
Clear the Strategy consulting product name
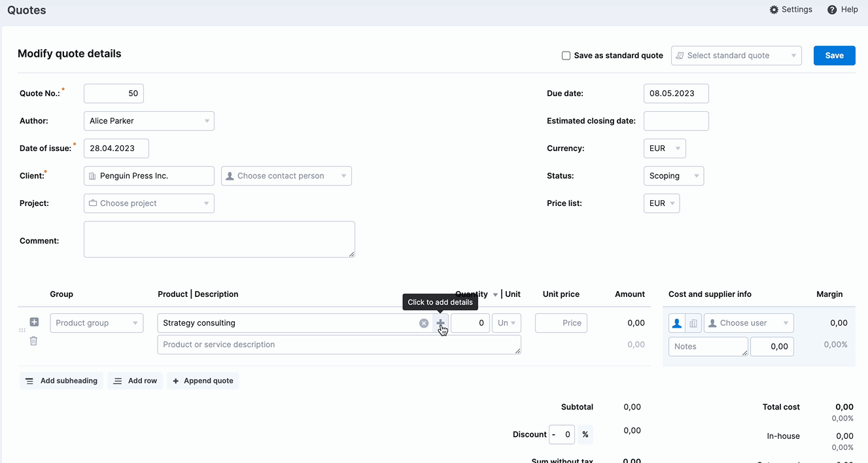point(424,323)
